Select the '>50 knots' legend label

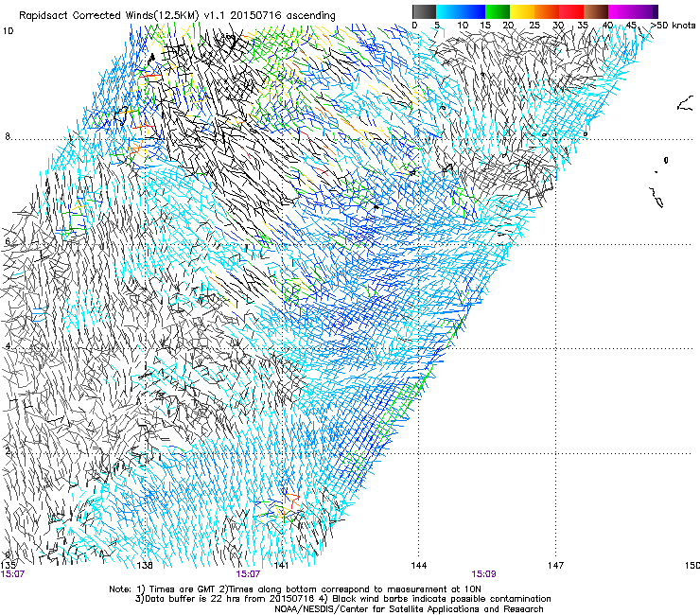point(674,25)
